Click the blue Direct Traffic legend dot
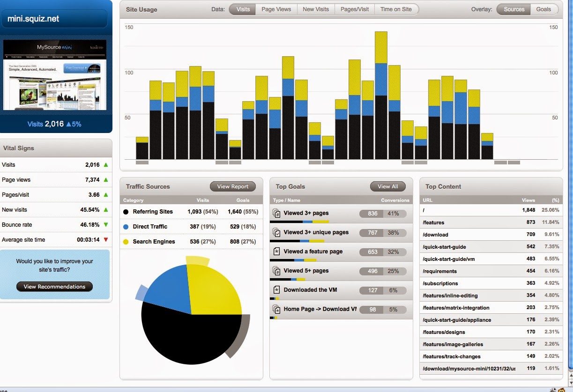The image size is (573, 392). (x=126, y=227)
